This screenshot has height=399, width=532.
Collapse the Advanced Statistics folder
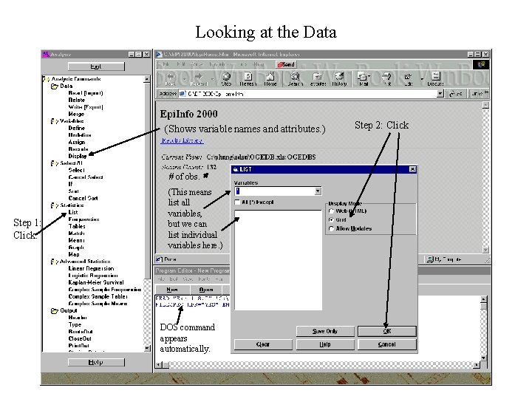54,262
